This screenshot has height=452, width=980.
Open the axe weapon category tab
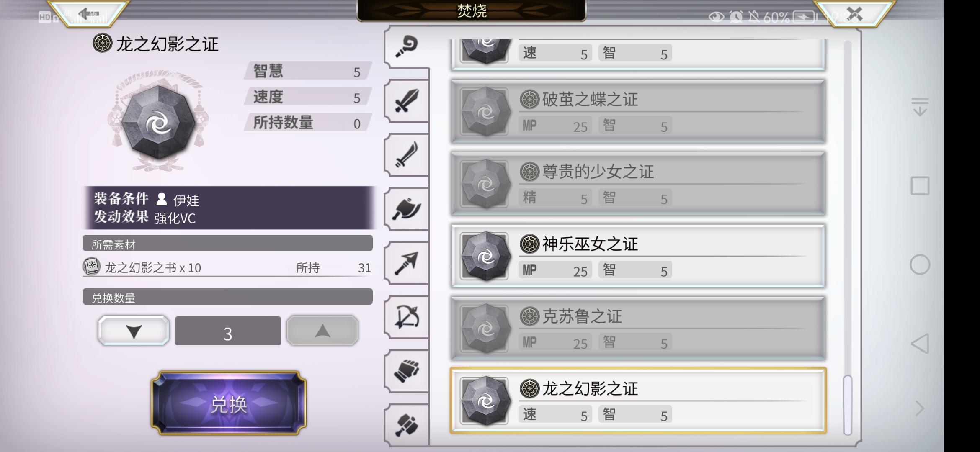click(407, 209)
